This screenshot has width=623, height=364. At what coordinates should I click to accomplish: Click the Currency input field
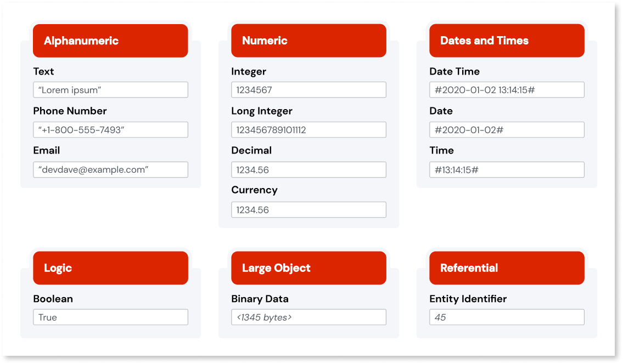[x=308, y=209]
